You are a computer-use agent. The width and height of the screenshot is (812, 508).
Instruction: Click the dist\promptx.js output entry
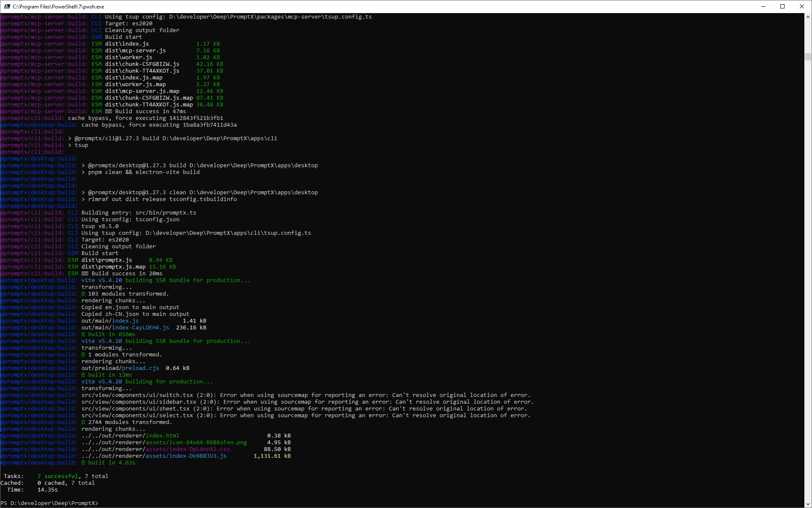pos(106,260)
